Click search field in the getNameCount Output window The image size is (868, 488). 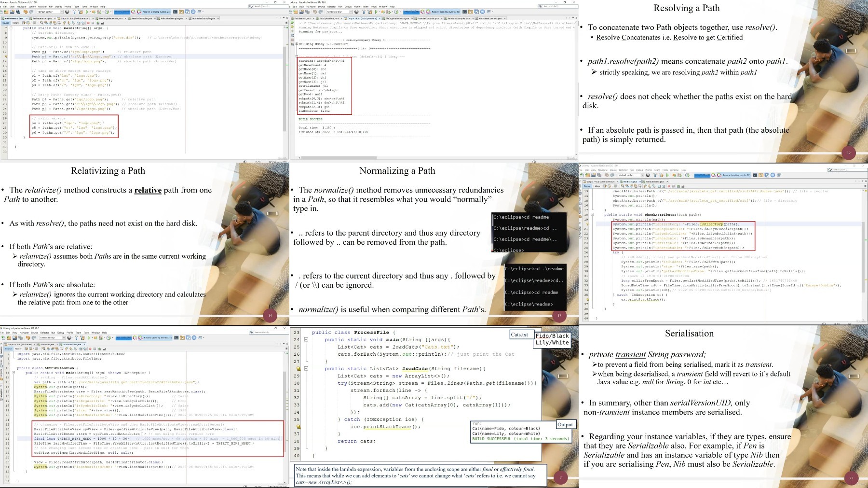(x=557, y=6)
